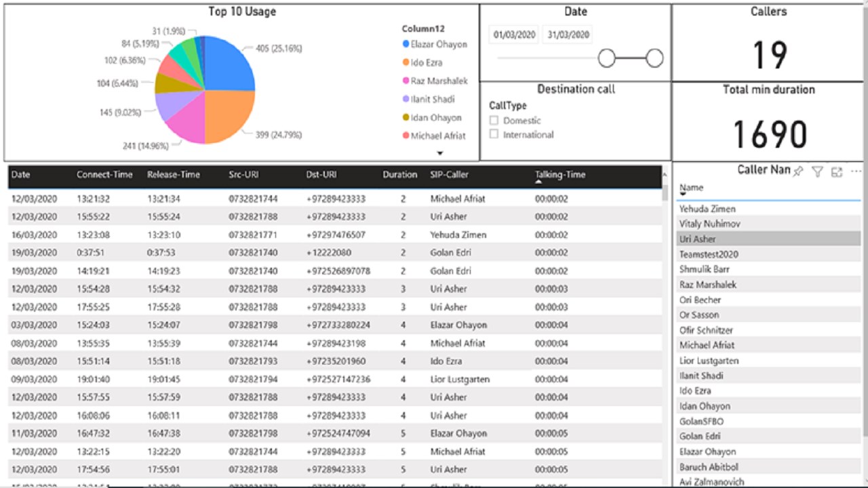Viewport: 868px width, 488px height.
Task: Sort table by Src-URI column header
Action: (243, 175)
